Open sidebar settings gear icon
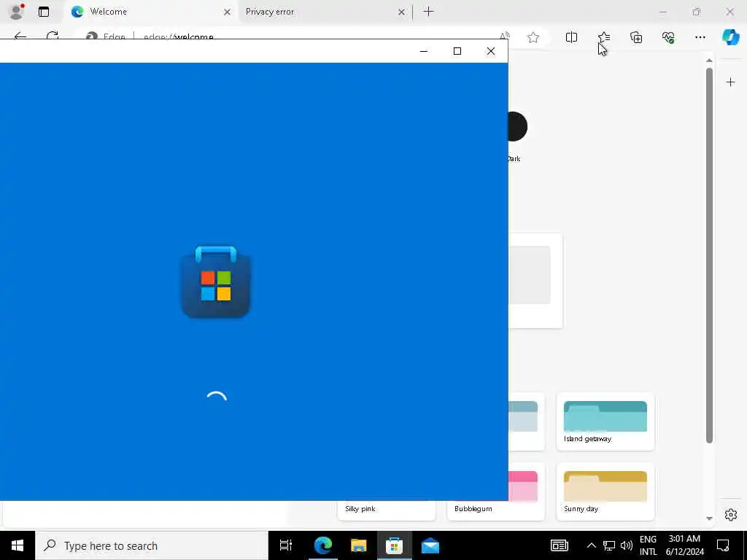This screenshot has width=747, height=560. tap(731, 515)
